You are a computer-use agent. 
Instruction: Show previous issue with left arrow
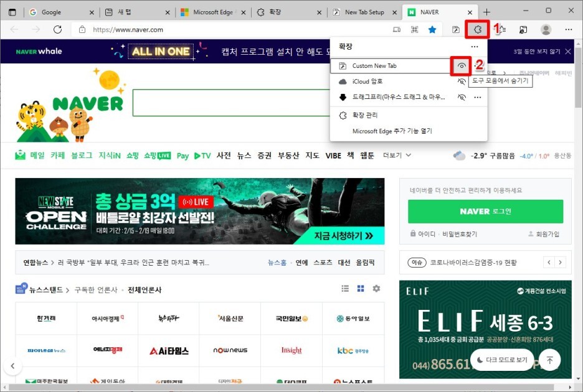[549, 263]
